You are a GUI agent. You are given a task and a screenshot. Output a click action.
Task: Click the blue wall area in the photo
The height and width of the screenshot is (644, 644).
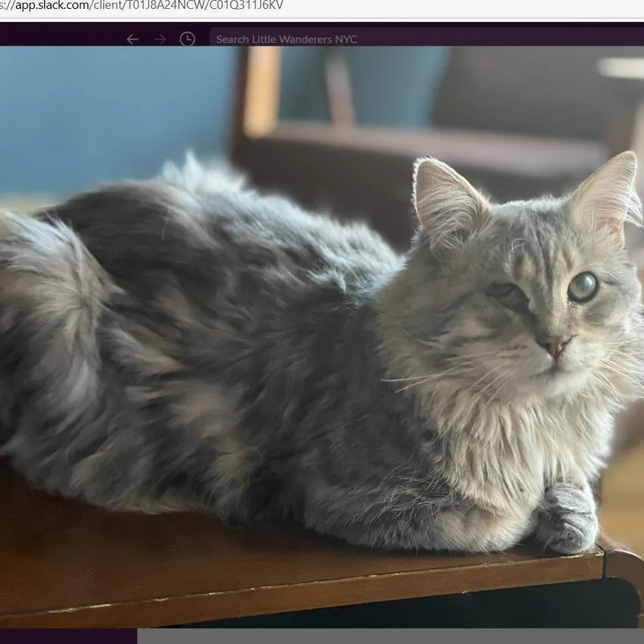(x=105, y=105)
